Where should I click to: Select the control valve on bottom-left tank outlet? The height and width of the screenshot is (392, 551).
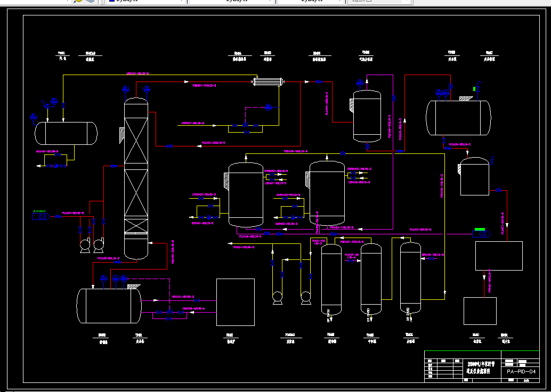point(170,312)
